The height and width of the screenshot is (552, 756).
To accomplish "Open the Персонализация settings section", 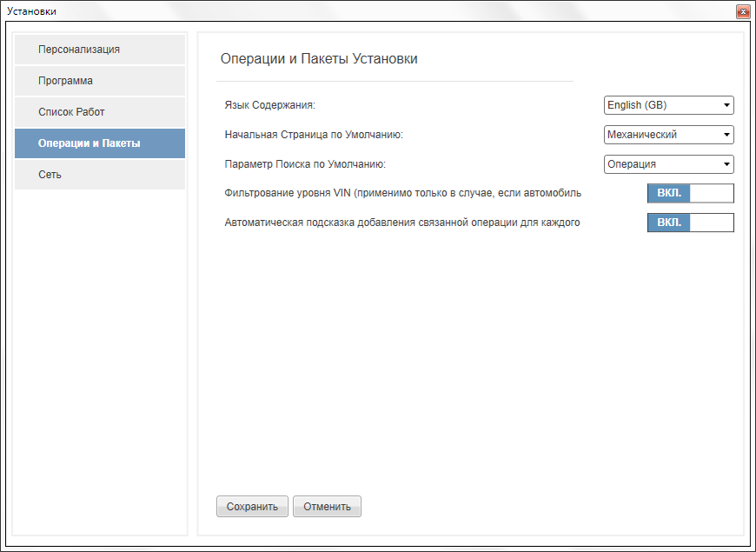I will click(x=100, y=50).
